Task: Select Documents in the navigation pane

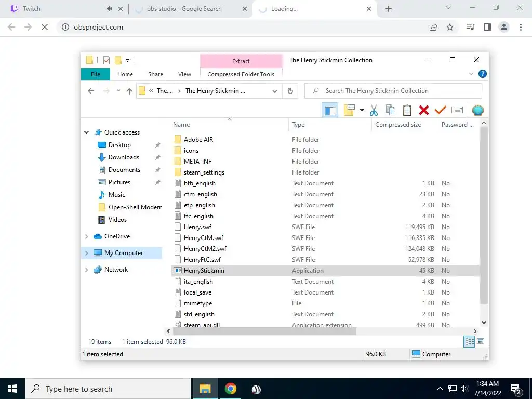Action: [124, 170]
